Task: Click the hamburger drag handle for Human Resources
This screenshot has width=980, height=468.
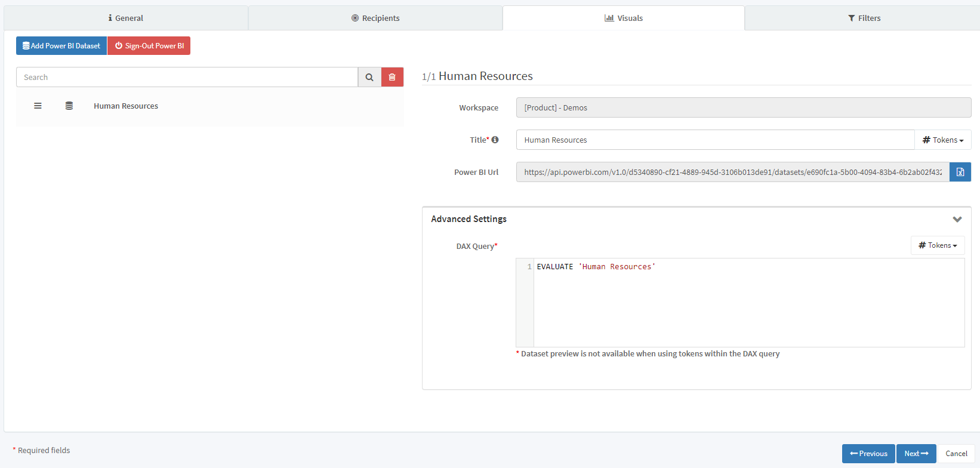Action: pyautogui.click(x=38, y=106)
